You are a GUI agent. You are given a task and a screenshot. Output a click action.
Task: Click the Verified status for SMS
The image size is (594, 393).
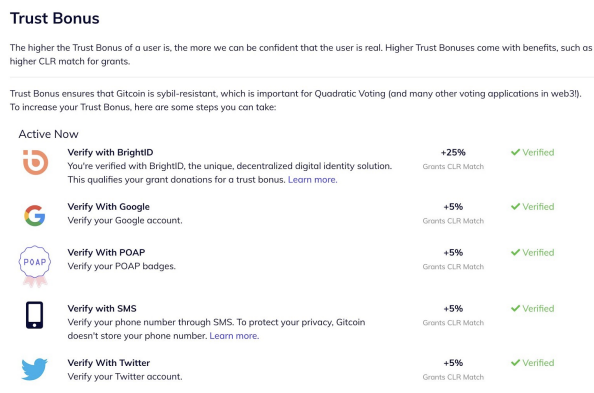pyautogui.click(x=533, y=308)
